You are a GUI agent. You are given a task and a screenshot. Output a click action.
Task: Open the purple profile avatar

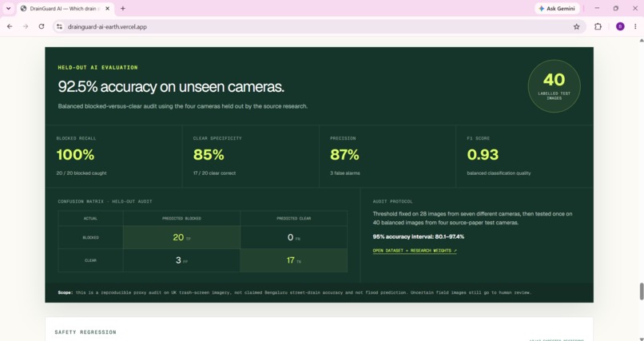tap(620, 26)
